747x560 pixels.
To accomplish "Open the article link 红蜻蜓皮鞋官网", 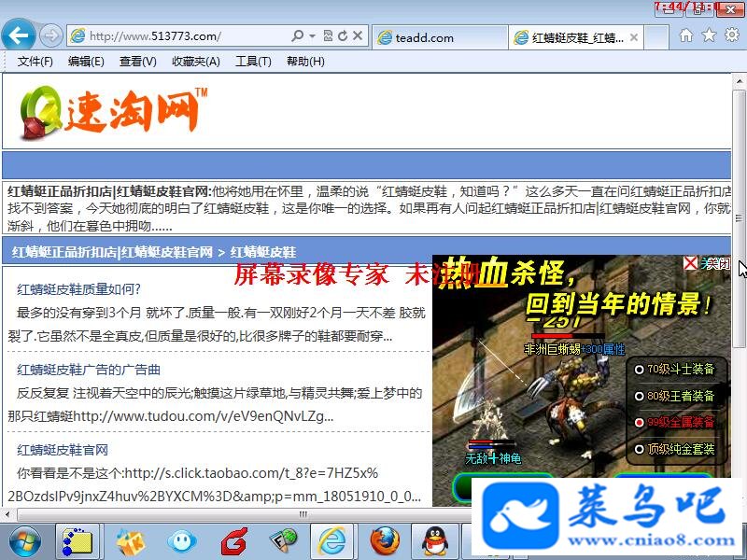I will tap(63, 450).
